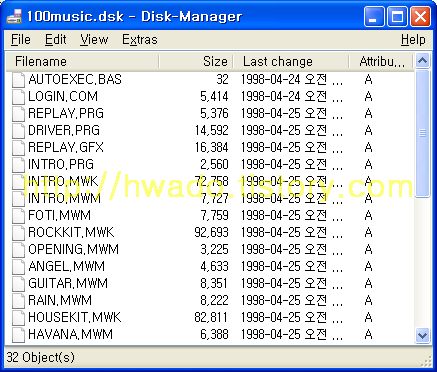This screenshot has width=437, height=372.
Task: Select the GUITAR.MWM filename
Action: click(68, 284)
